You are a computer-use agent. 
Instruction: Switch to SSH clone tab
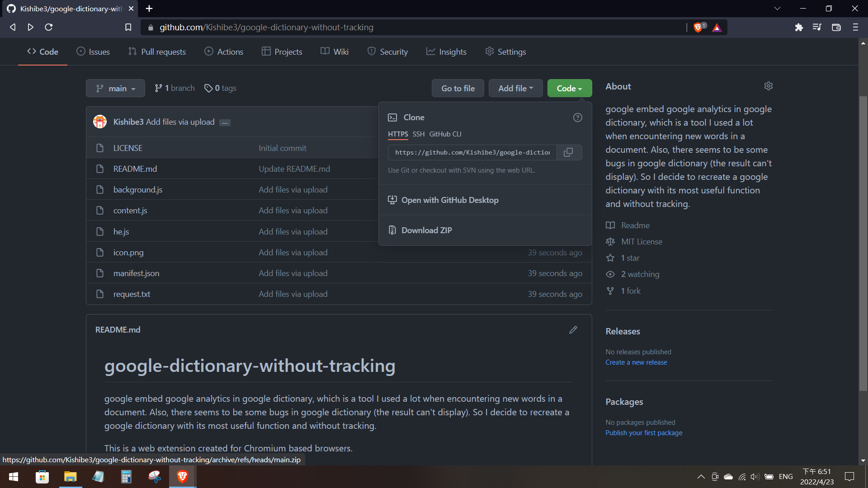tap(418, 134)
